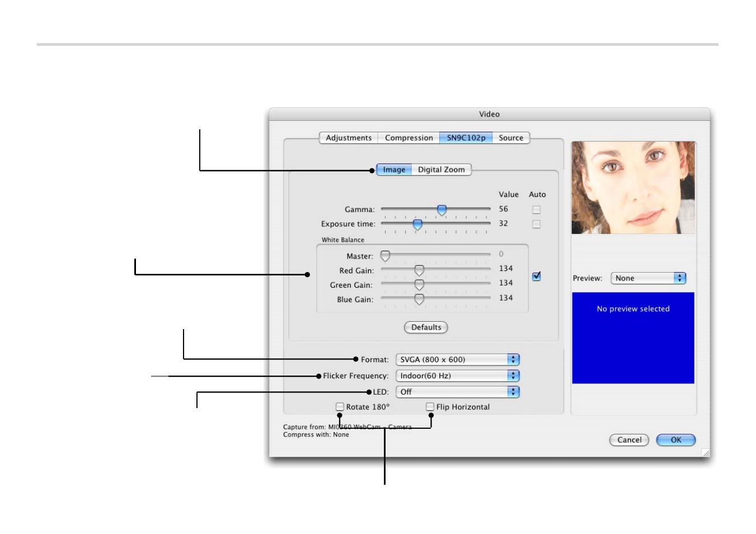Image resolution: width=756 pixels, height=534 pixels.
Task: Click the Green Gain slider thumb
Action: [419, 285]
